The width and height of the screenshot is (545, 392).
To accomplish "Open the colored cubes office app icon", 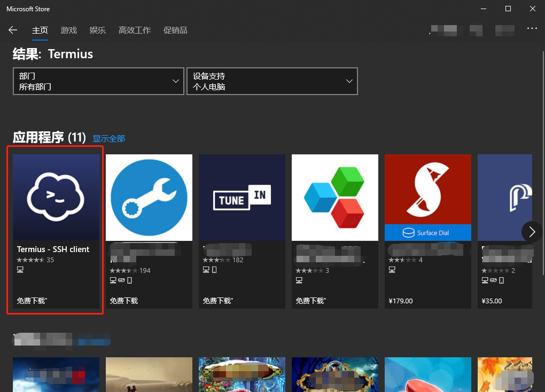I will [334, 197].
